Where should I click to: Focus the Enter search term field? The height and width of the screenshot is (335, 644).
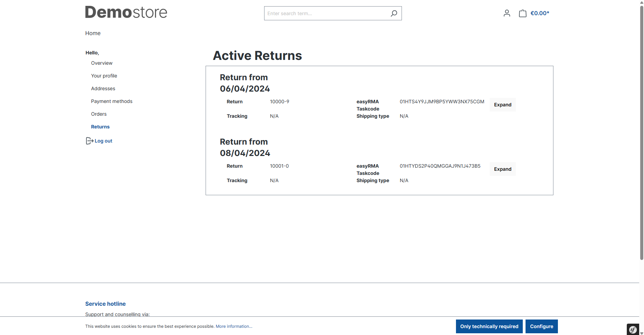pyautogui.click(x=326, y=13)
